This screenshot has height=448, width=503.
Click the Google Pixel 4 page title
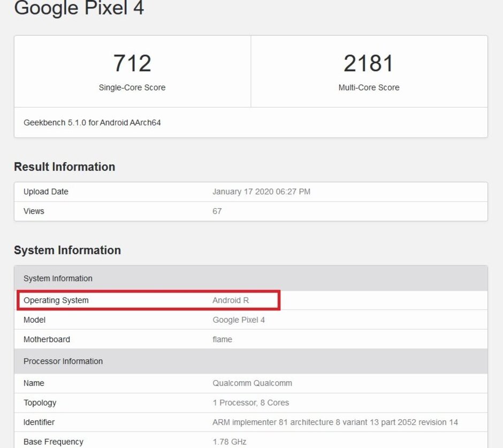79,8
